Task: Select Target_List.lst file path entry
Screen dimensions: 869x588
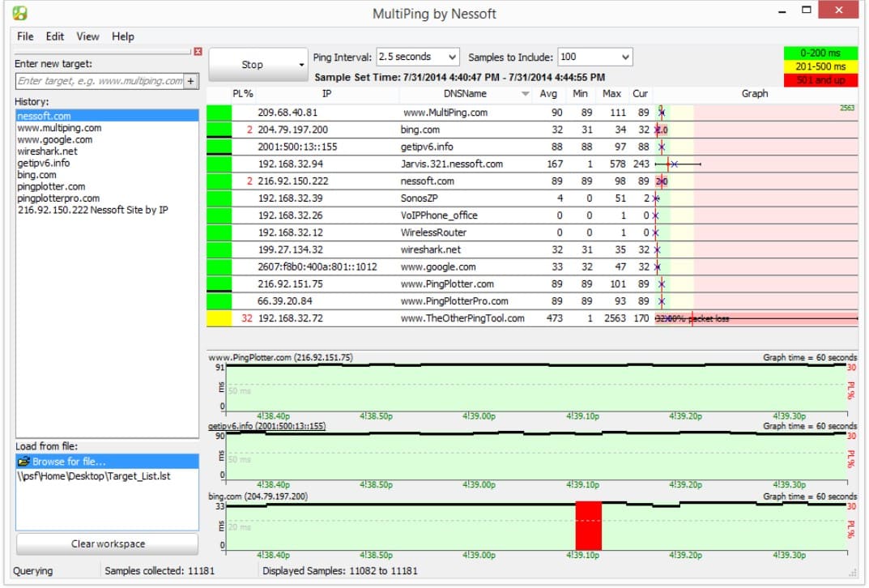Action: [x=94, y=476]
